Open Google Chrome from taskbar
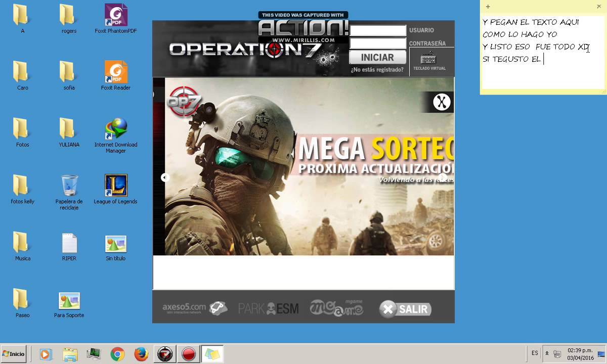 coord(117,354)
